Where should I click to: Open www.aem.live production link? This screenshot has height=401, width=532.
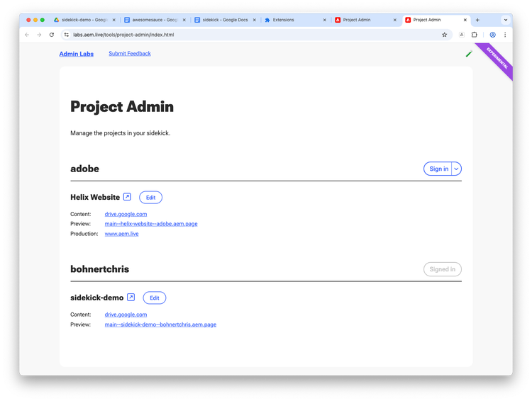121,234
